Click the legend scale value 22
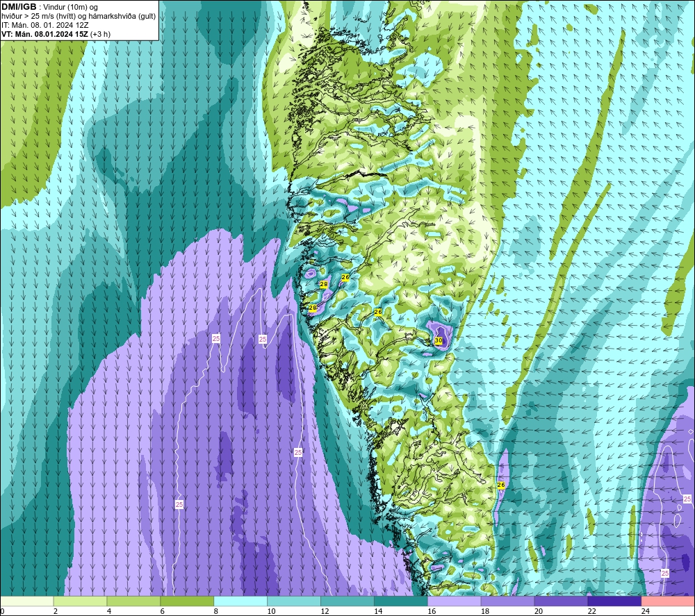The height and width of the screenshot is (616, 695). [x=591, y=611]
